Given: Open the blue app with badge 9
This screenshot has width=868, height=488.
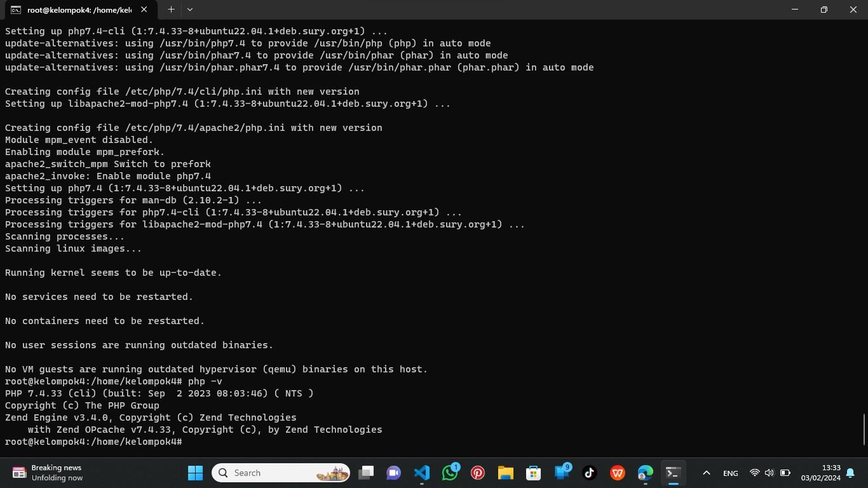Looking at the screenshot, I should coord(562,473).
